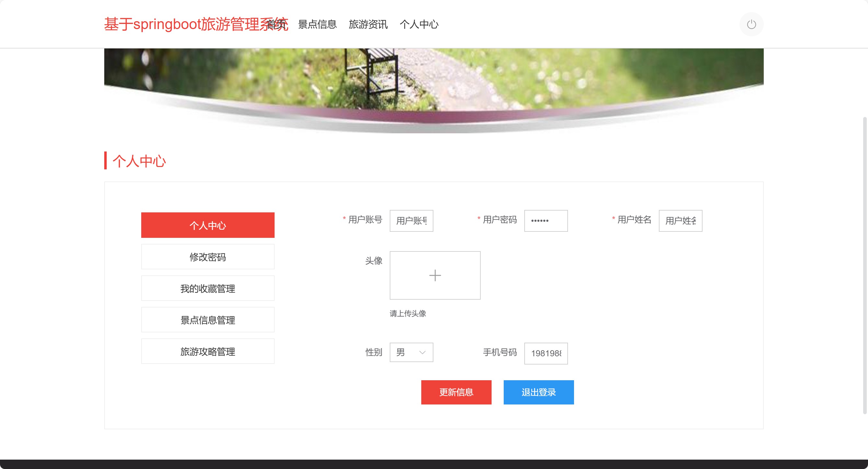This screenshot has height=469, width=868.
Task: Click the page vertical scrollbar
Action: (864, 264)
